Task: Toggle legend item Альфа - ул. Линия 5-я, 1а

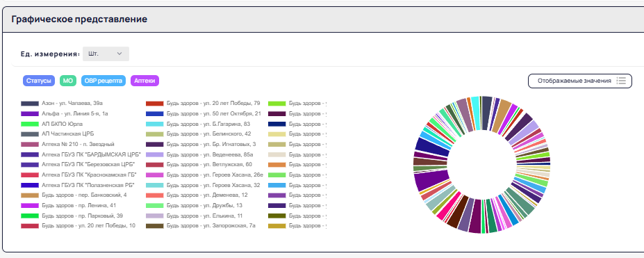Action: click(x=65, y=113)
